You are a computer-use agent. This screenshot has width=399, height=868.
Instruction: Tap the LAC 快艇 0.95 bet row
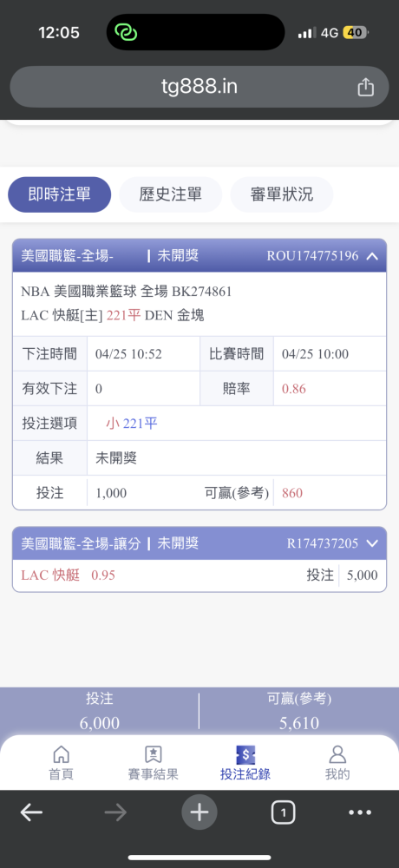(x=199, y=575)
